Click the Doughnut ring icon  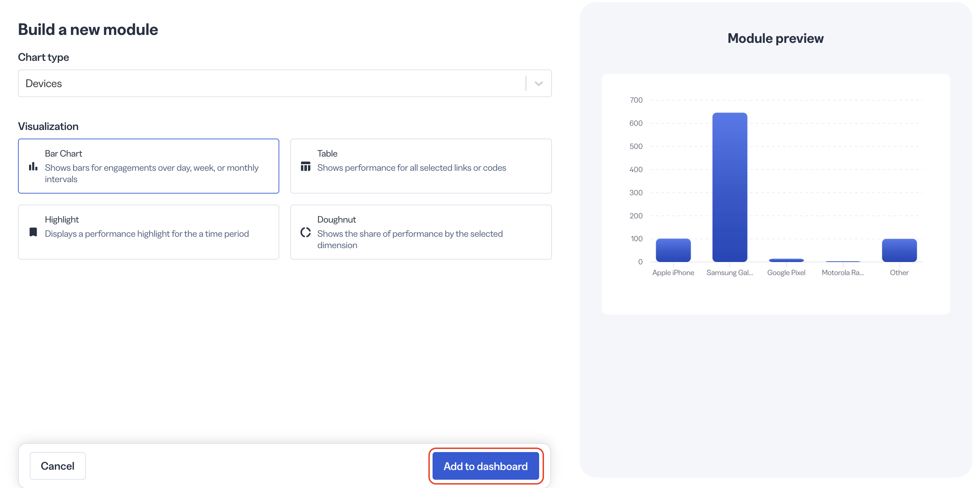point(306,232)
